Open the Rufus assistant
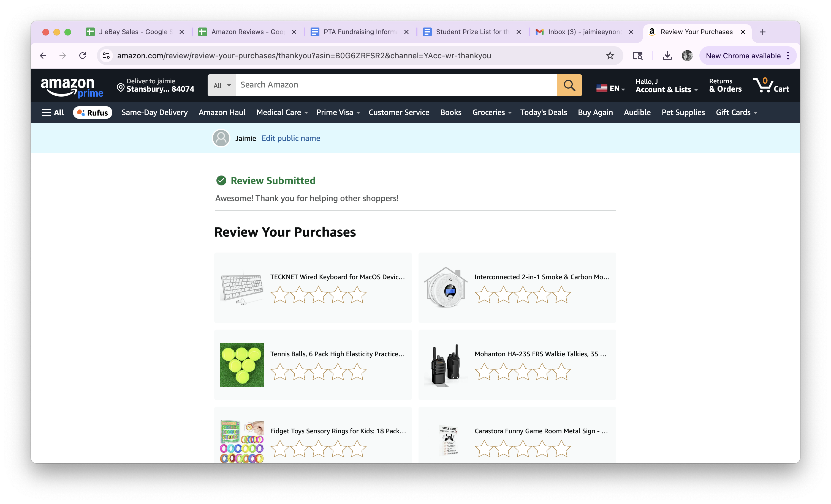Screen dimensions: 831x504 click(93, 113)
